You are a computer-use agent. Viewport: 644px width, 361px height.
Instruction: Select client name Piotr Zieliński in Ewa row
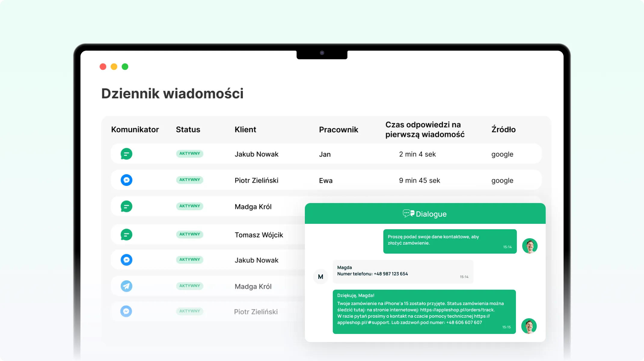click(x=256, y=180)
